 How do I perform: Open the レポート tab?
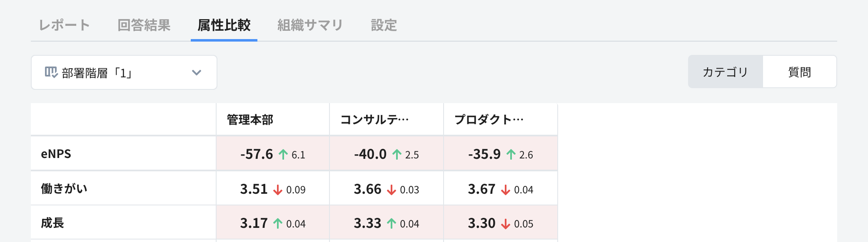pyautogui.click(x=65, y=25)
